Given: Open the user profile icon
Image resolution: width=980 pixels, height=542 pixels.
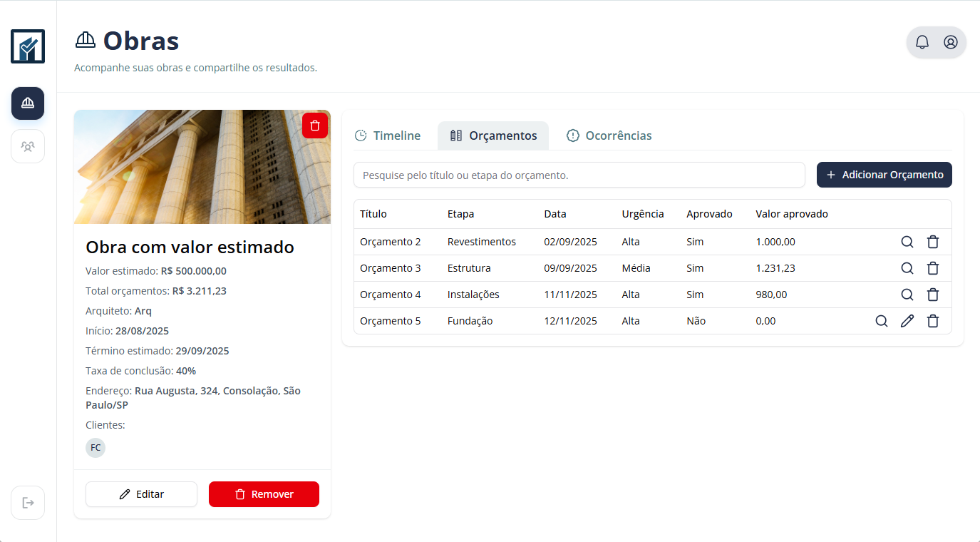Looking at the screenshot, I should 950,42.
